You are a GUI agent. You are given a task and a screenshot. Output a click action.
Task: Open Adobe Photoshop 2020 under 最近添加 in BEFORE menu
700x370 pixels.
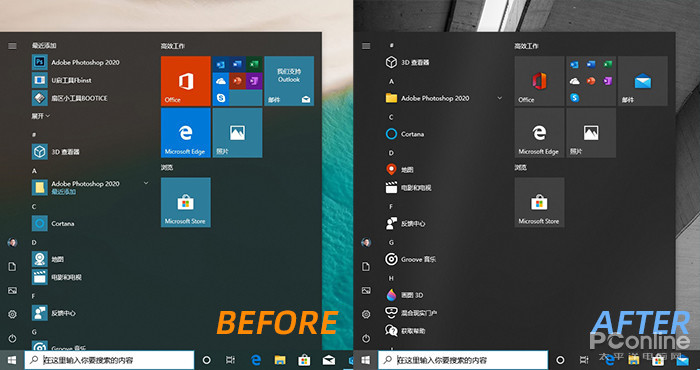pyautogui.click(x=76, y=62)
